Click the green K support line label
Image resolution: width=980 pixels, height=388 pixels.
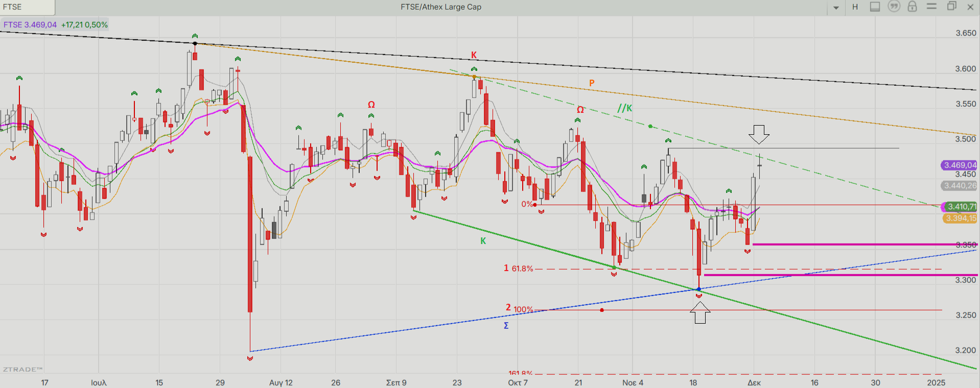point(483,241)
